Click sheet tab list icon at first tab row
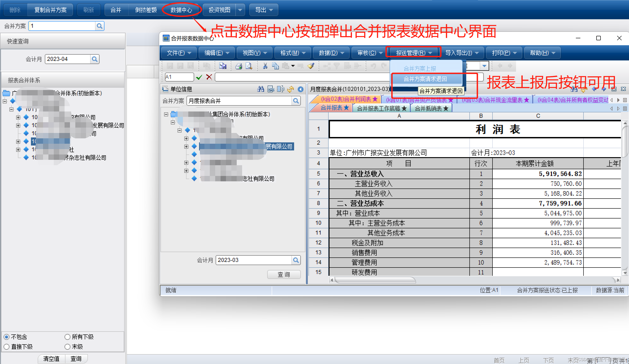The height and width of the screenshot is (364, 629). (x=625, y=100)
